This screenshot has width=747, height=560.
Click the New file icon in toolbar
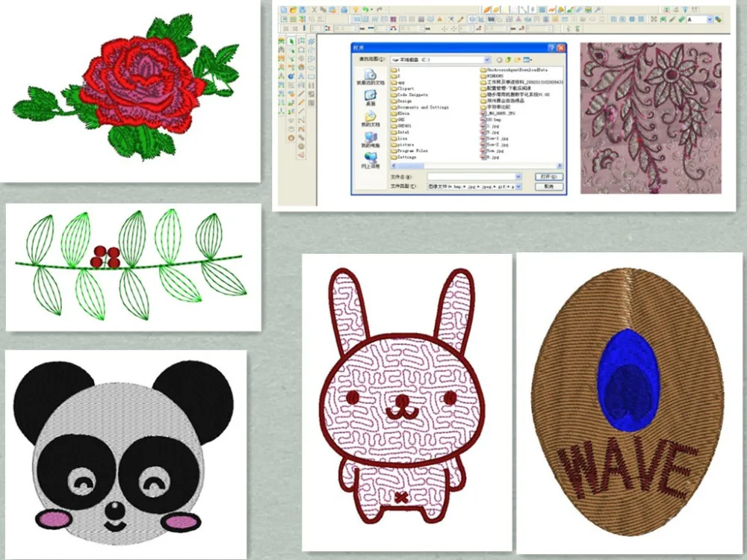pos(284,10)
